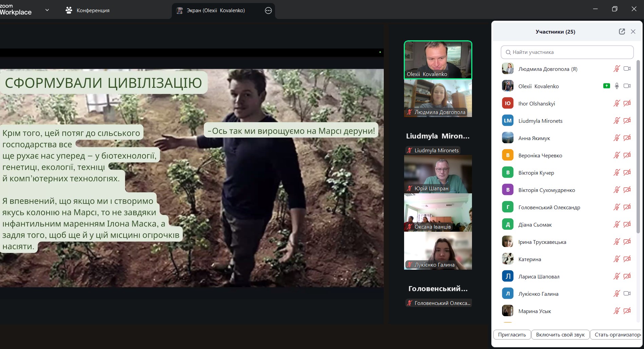This screenshot has width=644, height=349.
Task: Click Liudmyla Mironets' LM avatar icon
Action: tap(508, 121)
